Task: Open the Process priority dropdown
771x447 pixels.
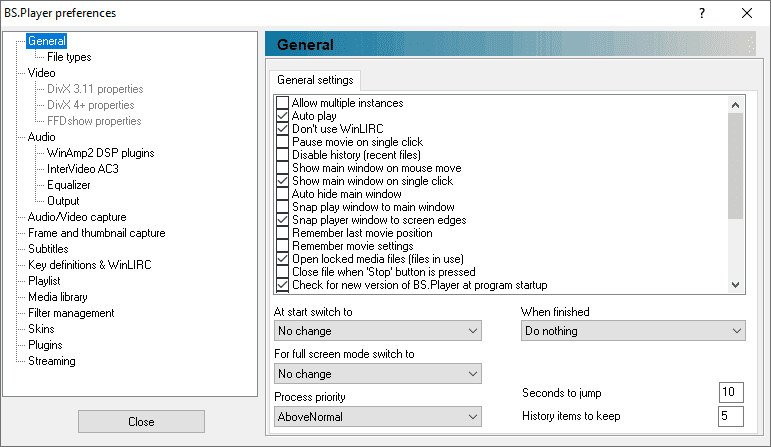Action: (378, 417)
